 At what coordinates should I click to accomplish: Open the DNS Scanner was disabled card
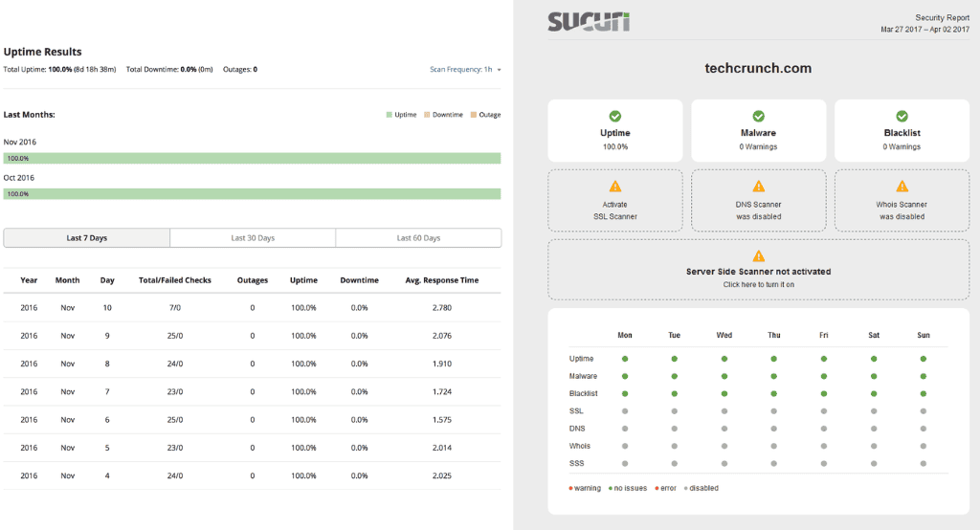758,201
